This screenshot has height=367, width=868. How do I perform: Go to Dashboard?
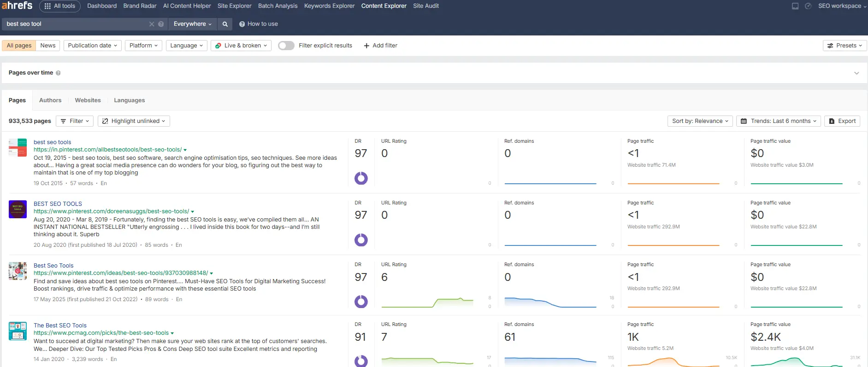[x=102, y=6]
